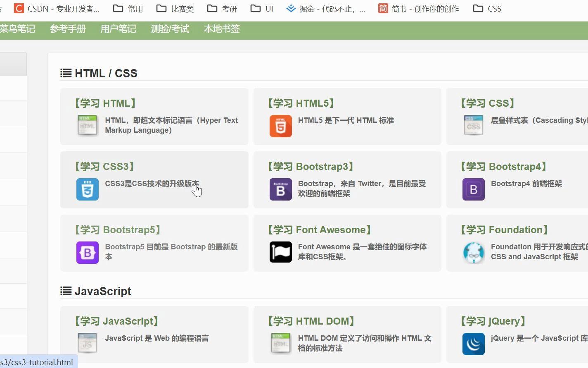The image size is (588, 368).
Task: Open the 【学习 Bootstrap3】 heading link
Action: [x=311, y=166]
